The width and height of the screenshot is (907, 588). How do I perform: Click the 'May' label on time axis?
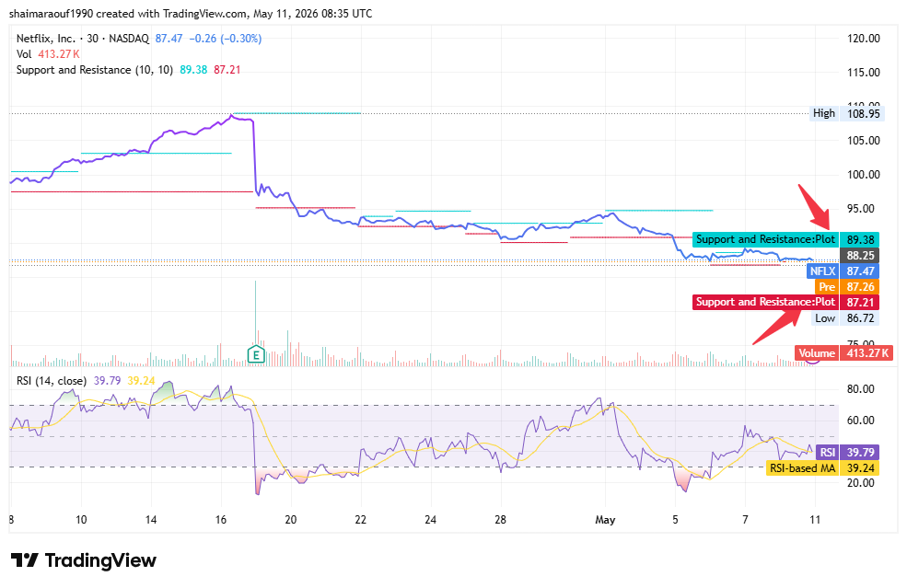click(x=605, y=520)
